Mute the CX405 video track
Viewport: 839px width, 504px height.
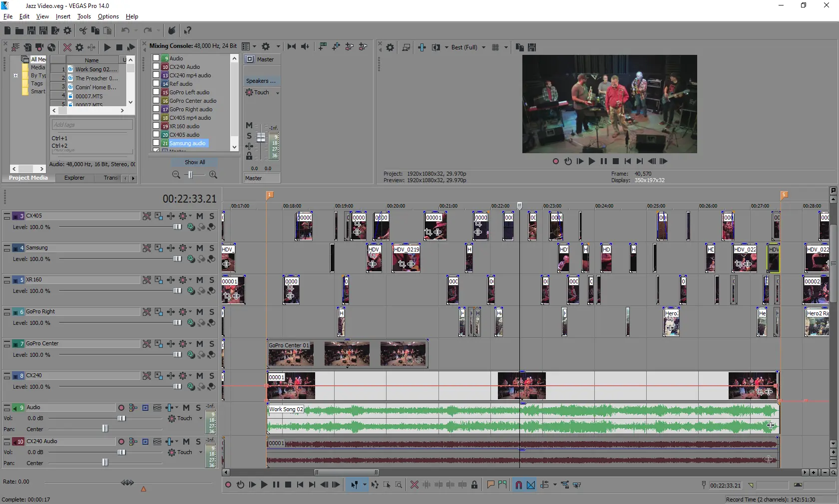tap(200, 216)
